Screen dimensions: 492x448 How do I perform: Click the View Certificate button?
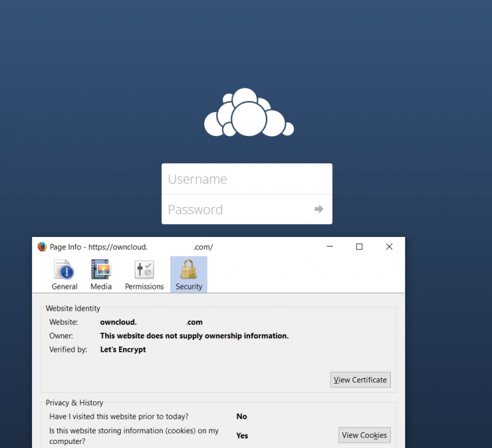pyautogui.click(x=360, y=380)
